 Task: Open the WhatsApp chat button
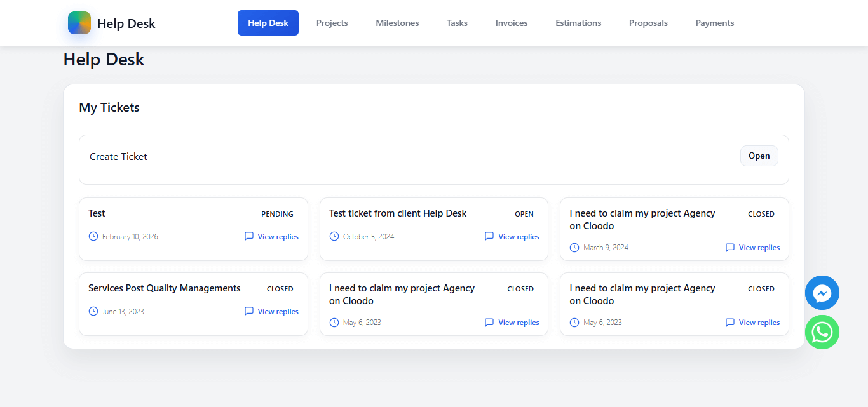tap(822, 332)
